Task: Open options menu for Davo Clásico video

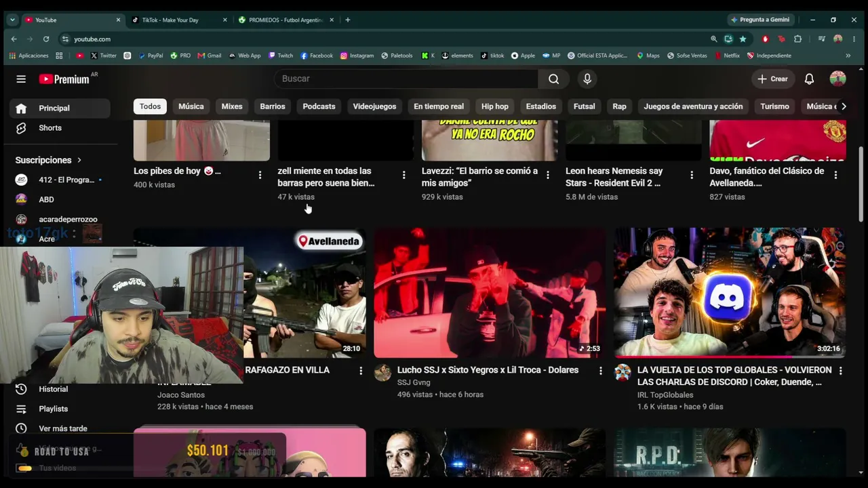Action: pyautogui.click(x=835, y=175)
